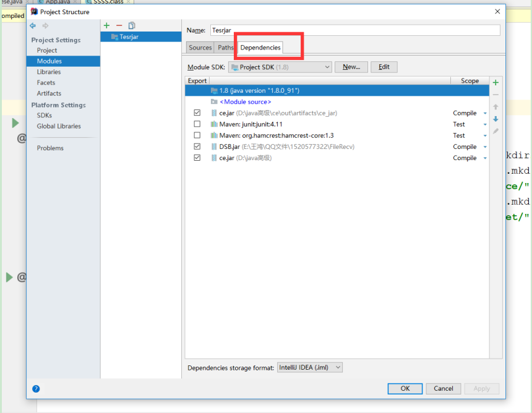Viewport: 532px width, 413px height.
Task: Click the Scope column header
Action: pos(470,81)
